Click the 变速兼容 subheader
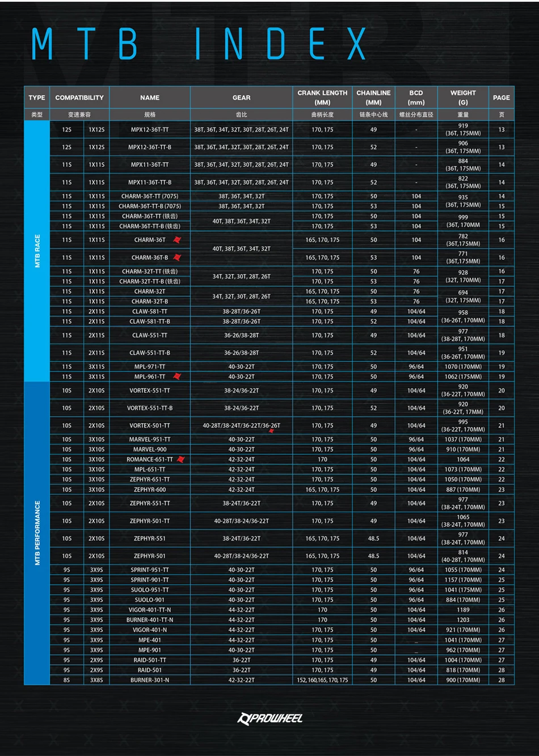The width and height of the screenshot is (539, 756). pyautogui.click(x=79, y=115)
